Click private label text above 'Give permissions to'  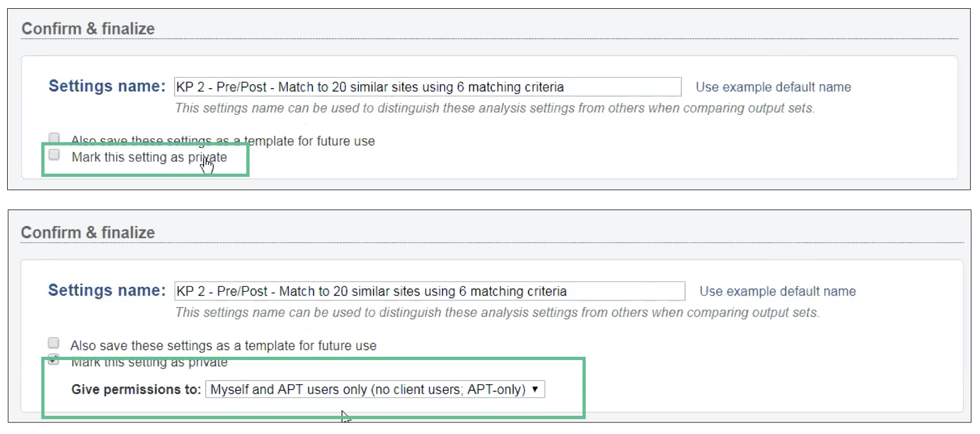pos(149,362)
